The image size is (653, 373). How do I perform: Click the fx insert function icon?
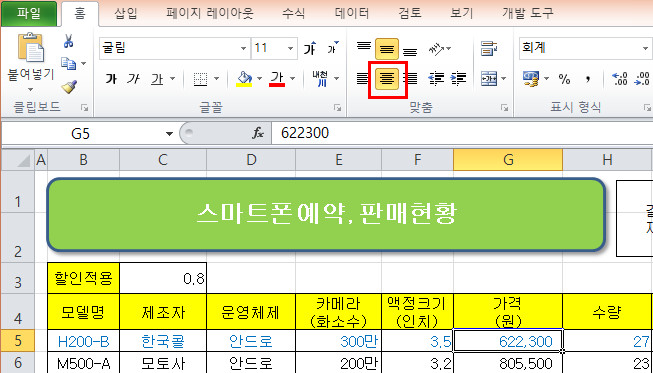[258, 133]
